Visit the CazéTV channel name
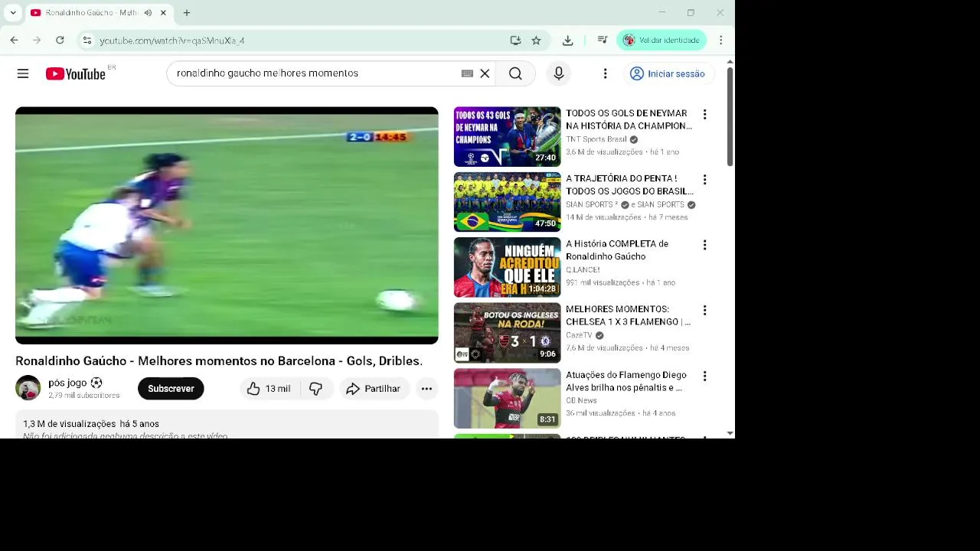 coord(579,335)
